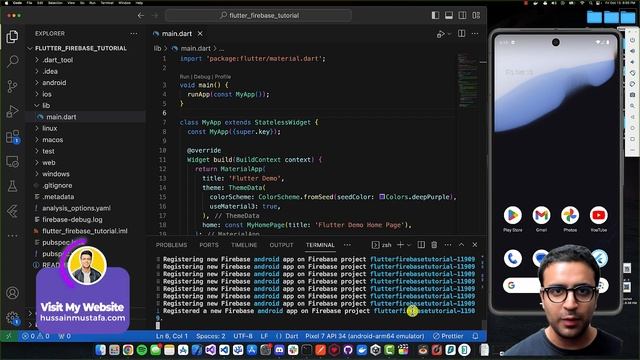Switch to the TIMELINE panel tab
The image size is (640, 360).
click(x=244, y=245)
